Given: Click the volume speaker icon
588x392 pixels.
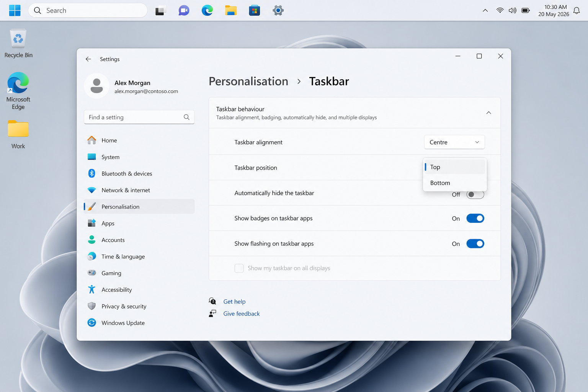Looking at the screenshot, I should pyautogui.click(x=512, y=10).
